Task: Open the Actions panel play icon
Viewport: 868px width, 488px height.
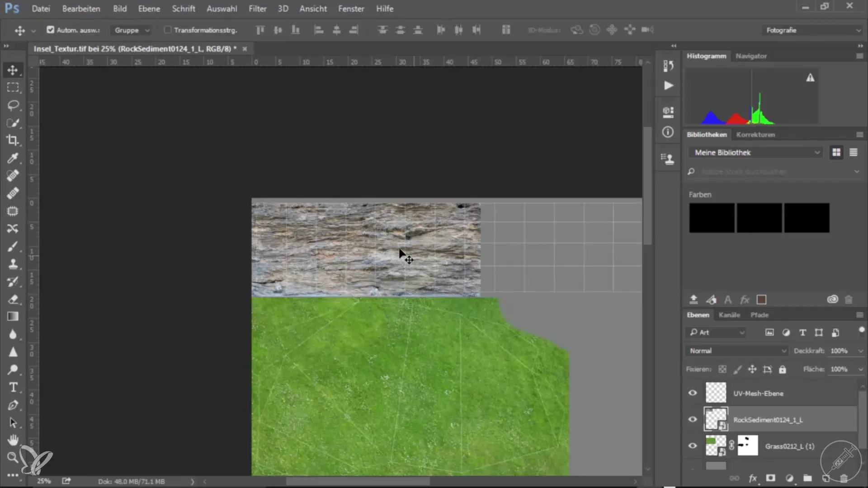Action: (x=668, y=86)
